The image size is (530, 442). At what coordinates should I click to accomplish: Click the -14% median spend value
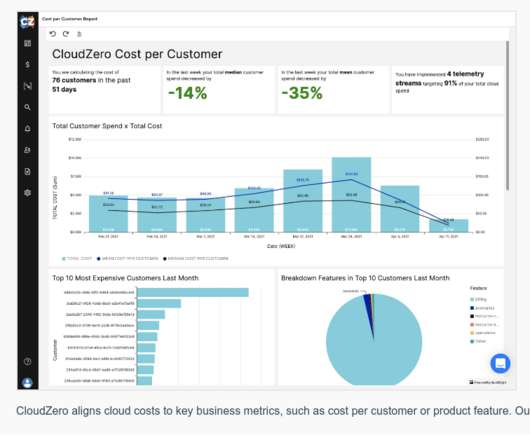(188, 93)
